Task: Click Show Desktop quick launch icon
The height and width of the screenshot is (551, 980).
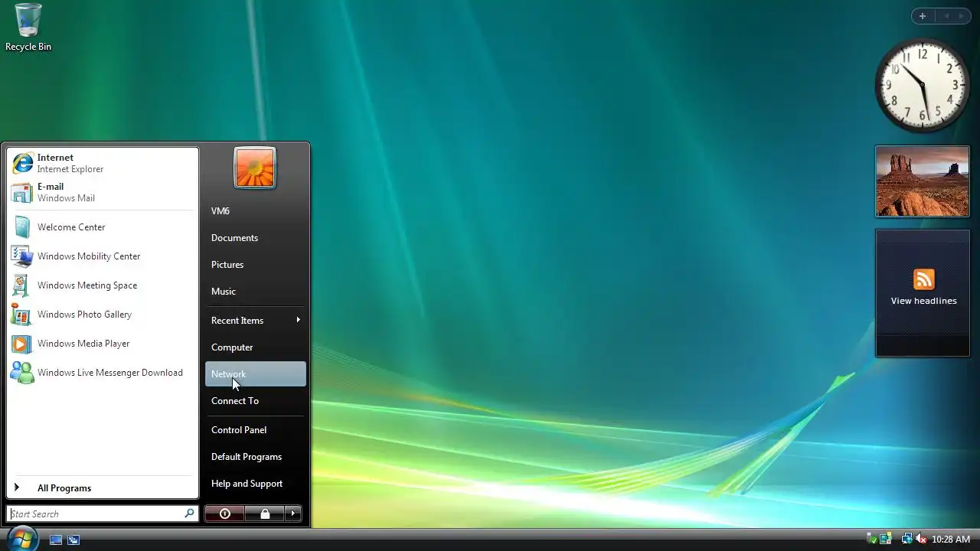Action: pos(56,540)
